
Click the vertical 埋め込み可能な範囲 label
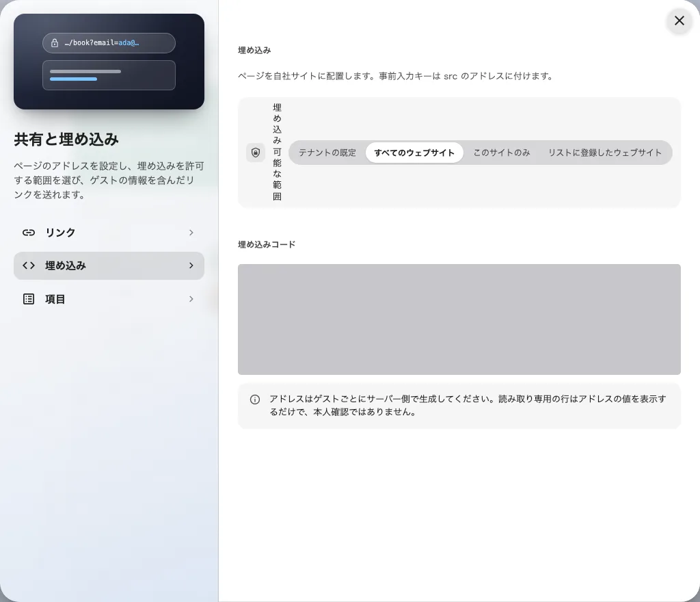pos(278,153)
